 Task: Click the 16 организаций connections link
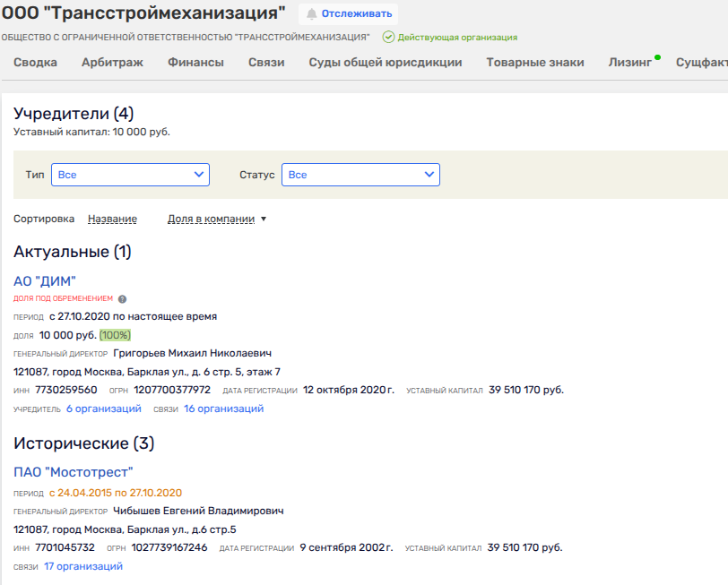pyautogui.click(x=223, y=409)
